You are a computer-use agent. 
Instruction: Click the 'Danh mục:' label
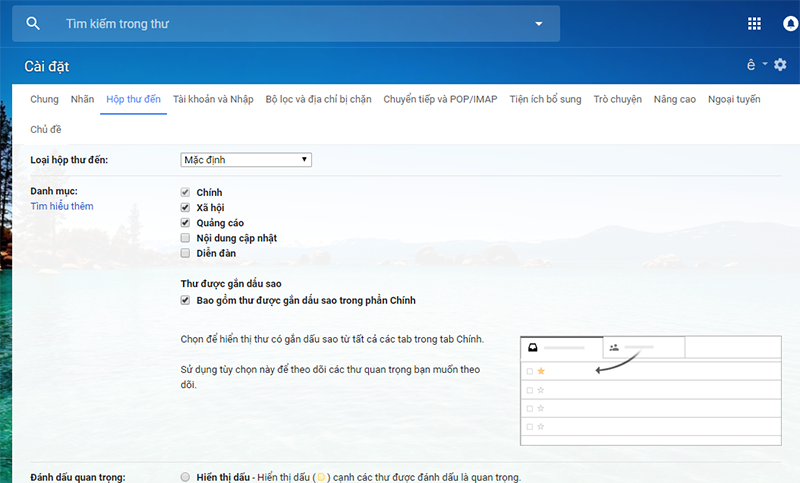tap(54, 191)
